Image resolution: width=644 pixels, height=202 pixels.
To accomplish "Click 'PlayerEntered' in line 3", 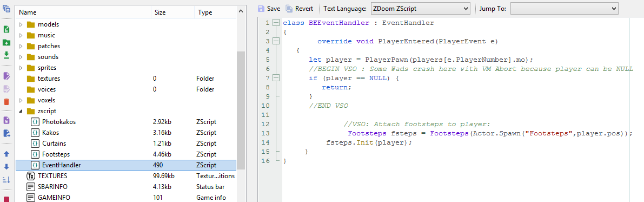I will point(406,42).
